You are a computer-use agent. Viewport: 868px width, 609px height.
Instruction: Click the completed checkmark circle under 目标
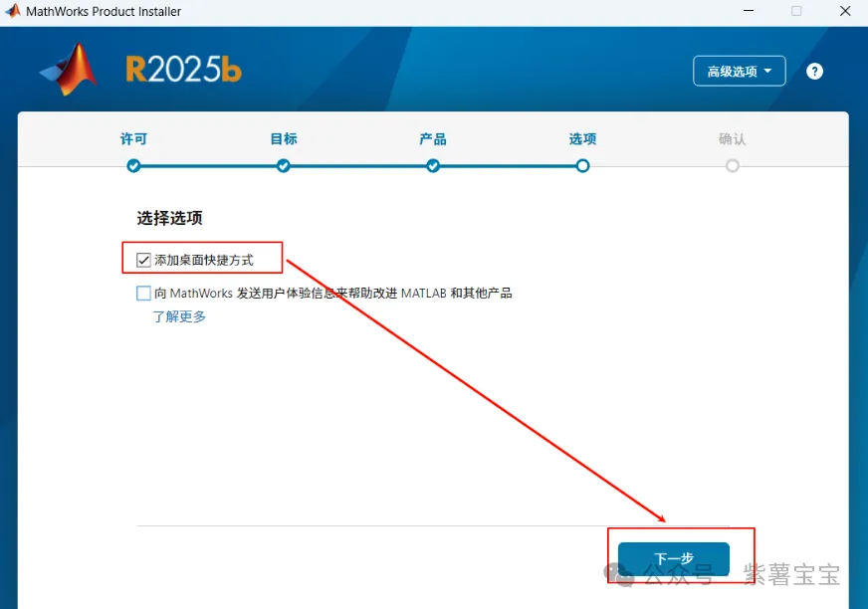pyautogui.click(x=284, y=166)
